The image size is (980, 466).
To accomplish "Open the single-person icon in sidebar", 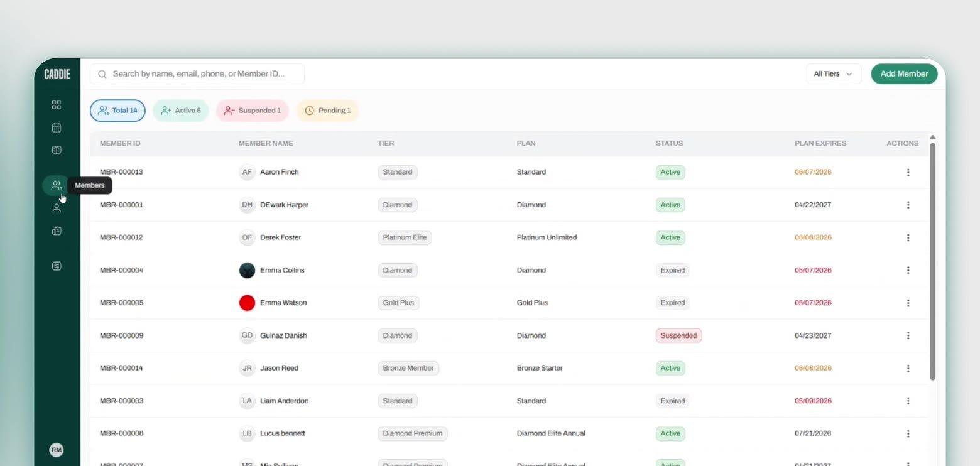I will click(57, 209).
